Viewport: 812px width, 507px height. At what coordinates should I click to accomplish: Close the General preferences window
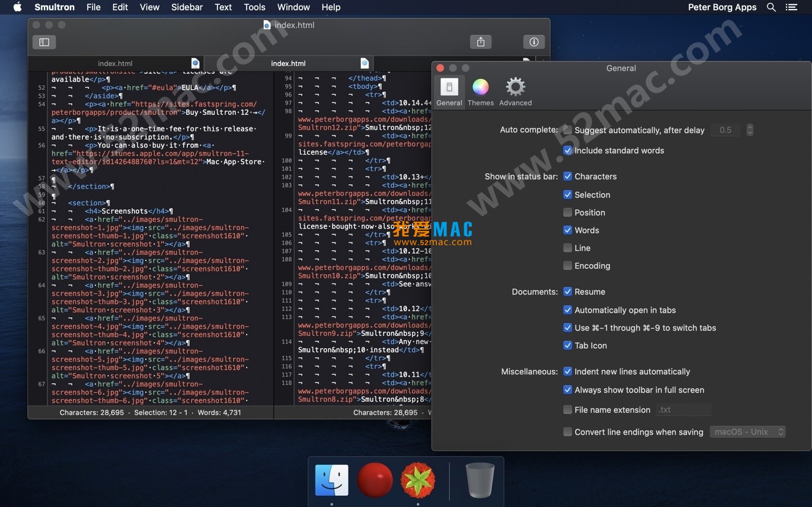point(440,68)
